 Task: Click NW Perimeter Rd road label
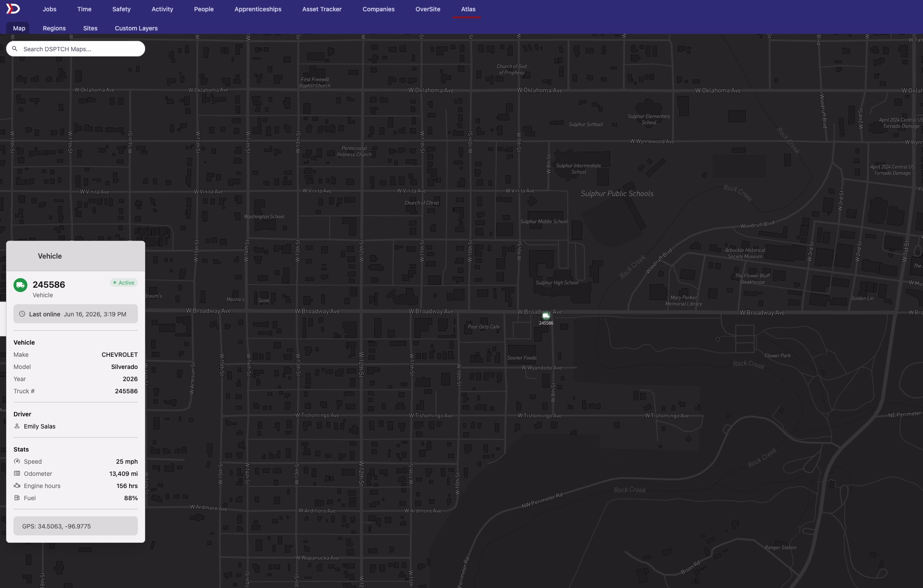click(542, 500)
